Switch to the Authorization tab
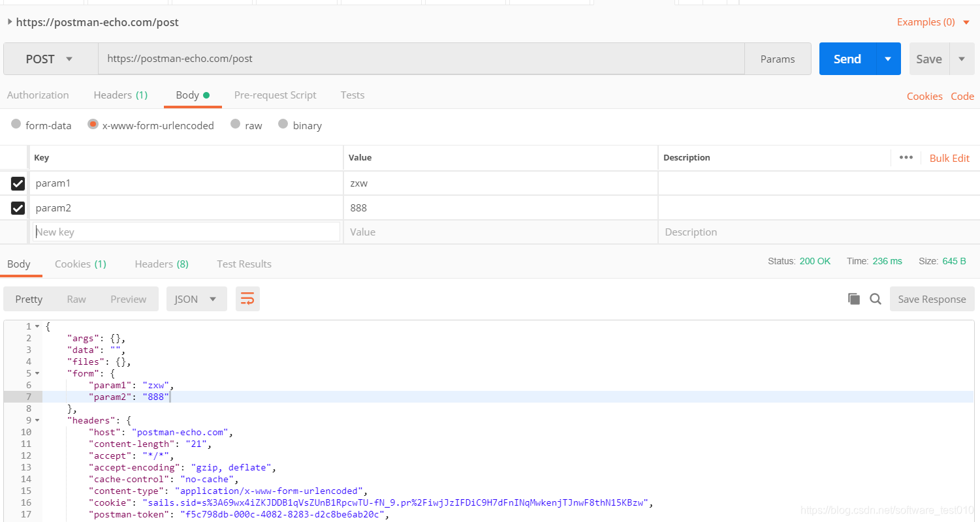 point(38,95)
